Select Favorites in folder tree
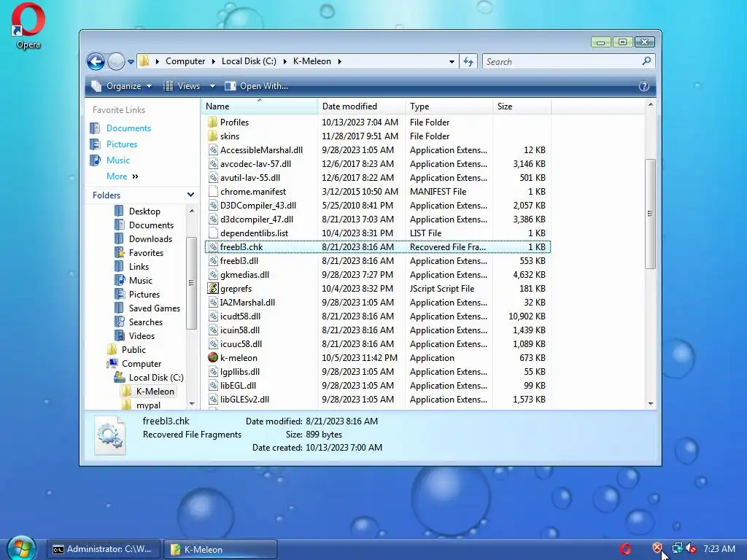The image size is (747, 560). click(x=146, y=253)
